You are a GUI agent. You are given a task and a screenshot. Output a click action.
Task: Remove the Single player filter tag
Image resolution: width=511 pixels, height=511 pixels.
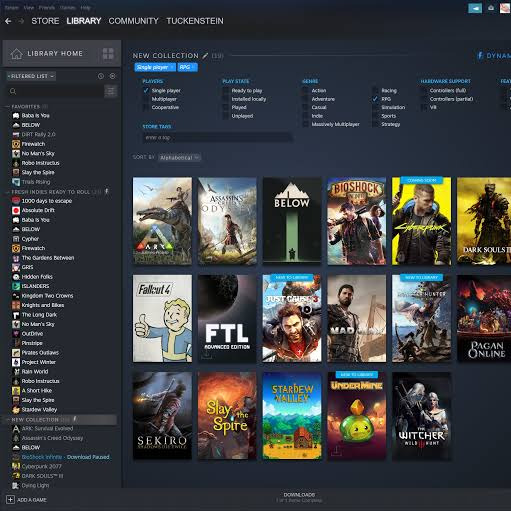[172, 67]
